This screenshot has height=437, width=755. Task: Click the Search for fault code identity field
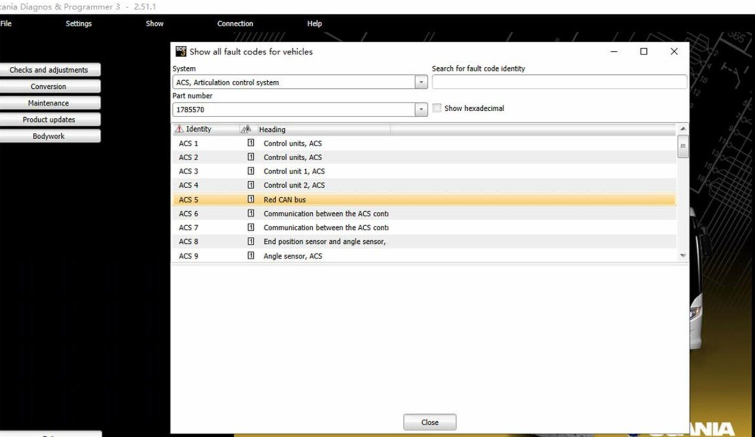(x=559, y=82)
